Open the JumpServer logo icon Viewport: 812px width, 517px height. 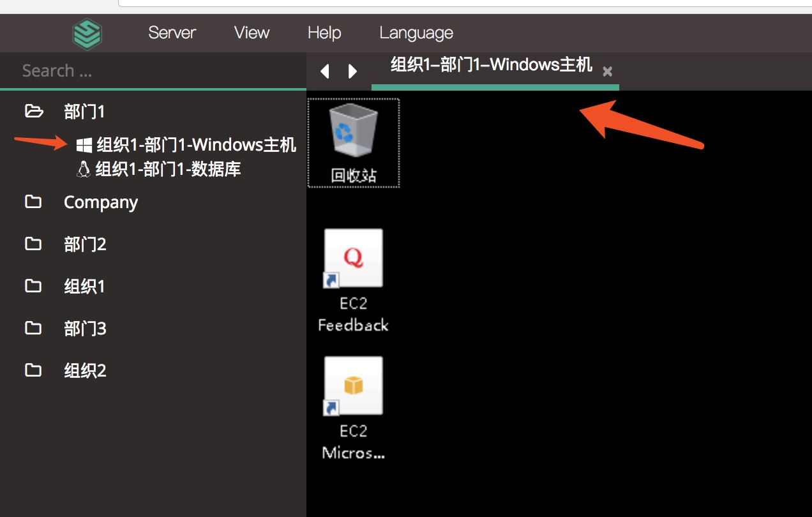pos(87,33)
